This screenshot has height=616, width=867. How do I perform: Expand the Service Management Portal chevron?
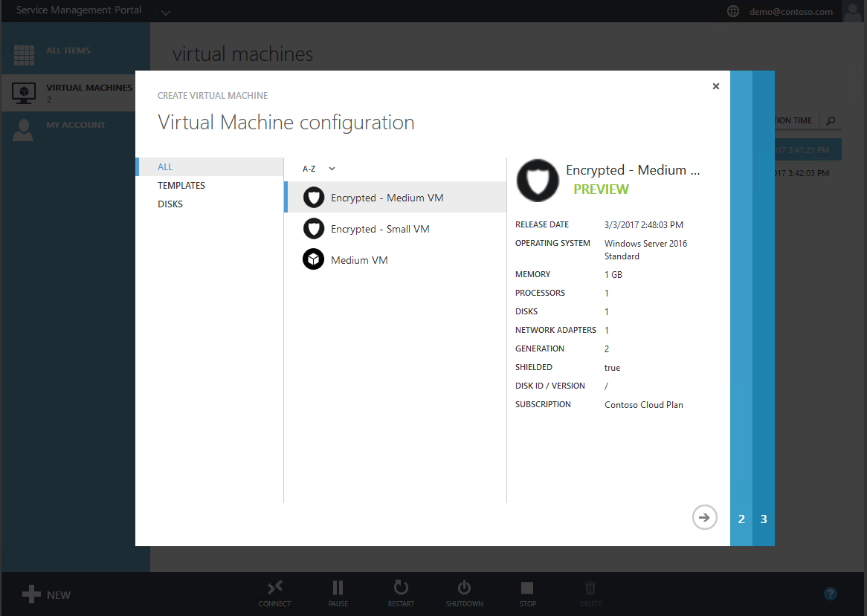pos(165,12)
